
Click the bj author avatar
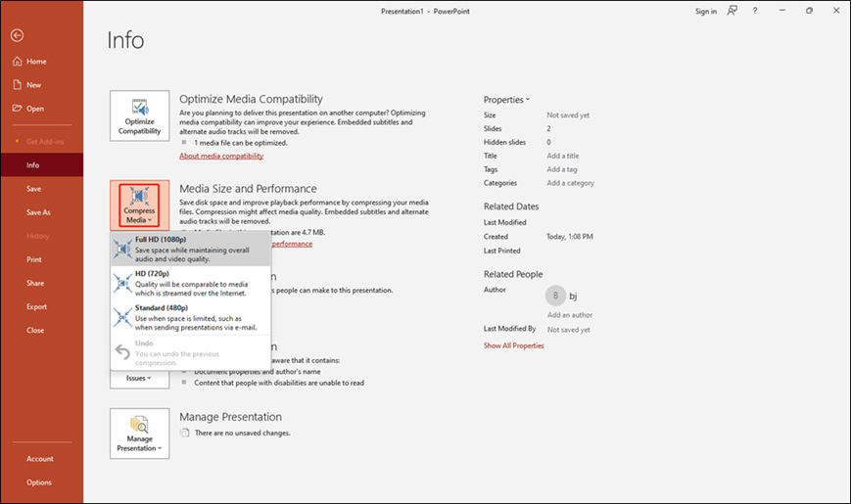click(555, 296)
